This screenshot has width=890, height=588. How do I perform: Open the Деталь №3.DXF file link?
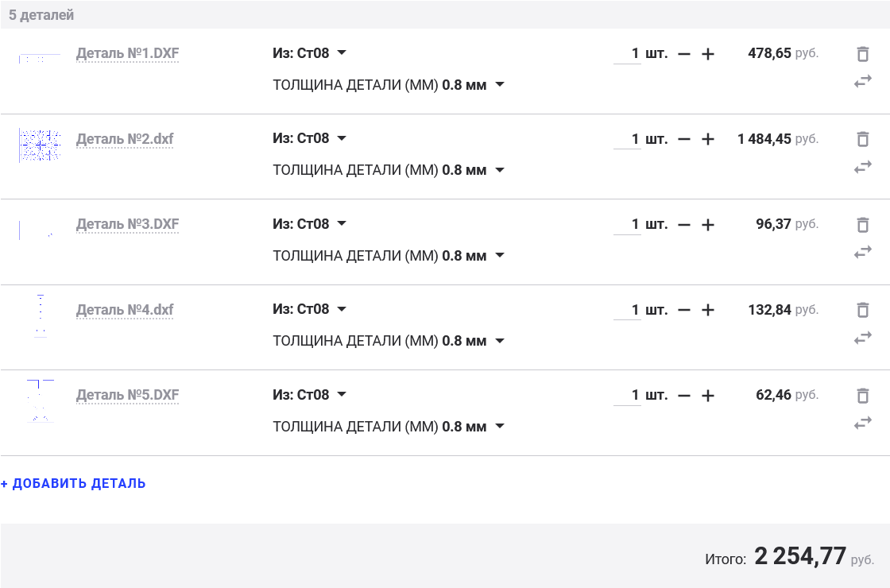[x=127, y=224]
